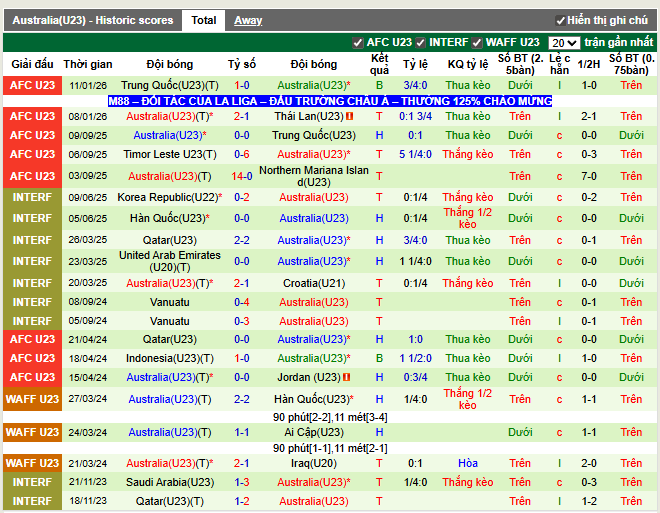Screen dimensions: 660x513
Task: Click the 1-2 score on 18/11/23 row
Action: point(242,501)
